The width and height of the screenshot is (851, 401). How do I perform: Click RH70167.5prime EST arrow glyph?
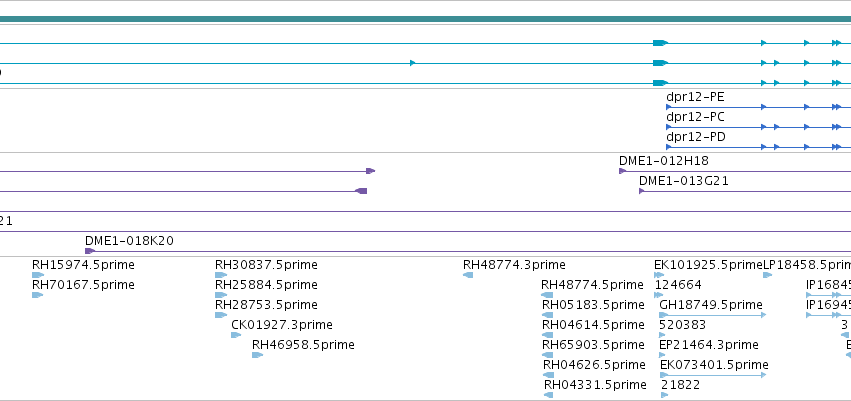tap(37, 295)
